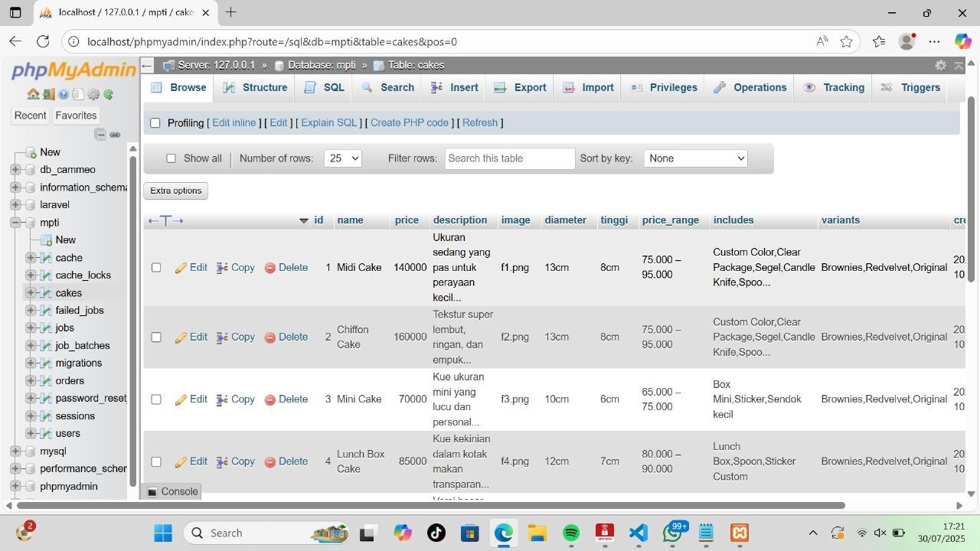Switch to the Structure tab

pos(256,88)
